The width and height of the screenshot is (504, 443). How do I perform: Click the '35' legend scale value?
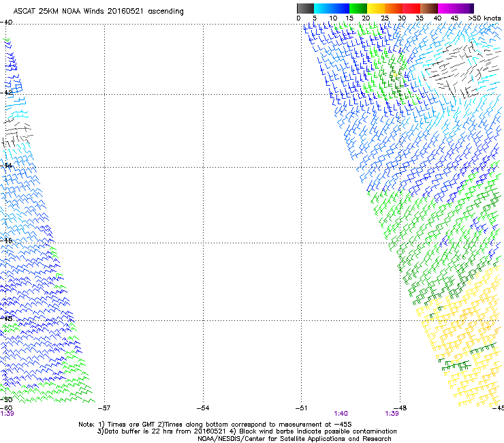tap(420, 18)
